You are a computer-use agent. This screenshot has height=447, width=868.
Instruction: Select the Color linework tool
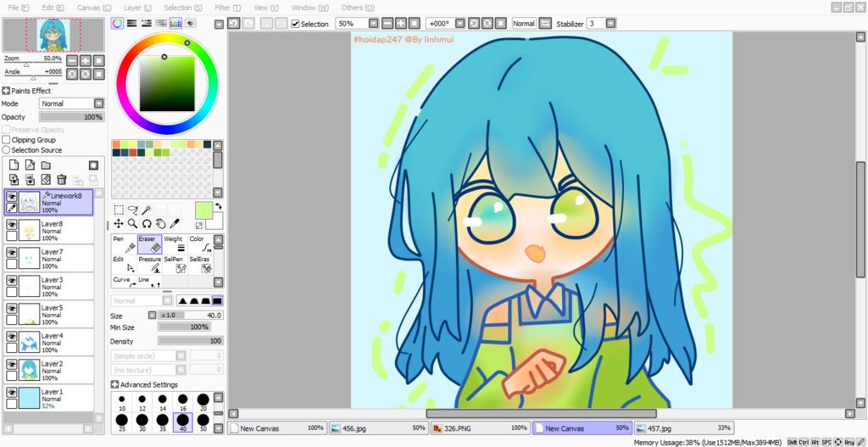(x=200, y=244)
